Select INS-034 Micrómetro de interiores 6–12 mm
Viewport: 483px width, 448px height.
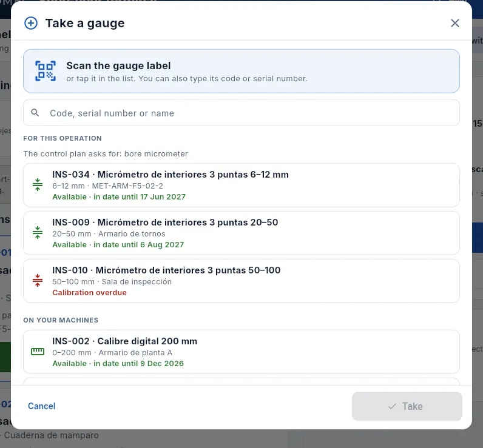tap(241, 186)
